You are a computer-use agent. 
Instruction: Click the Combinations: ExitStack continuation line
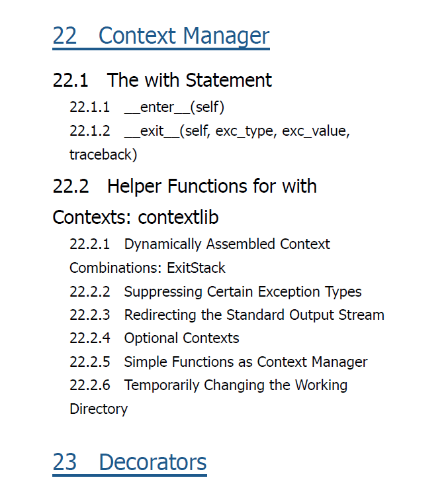tap(148, 268)
